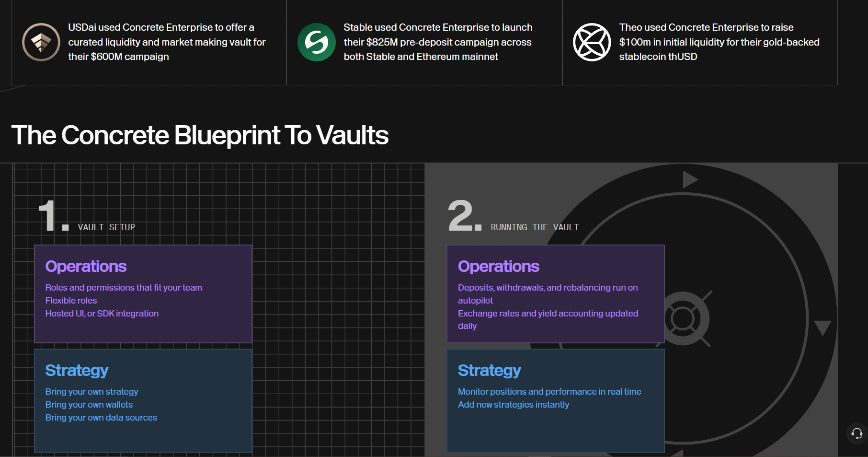Viewport: 868px width, 457px height.
Task: Click the Theo logo icon
Action: tap(592, 42)
